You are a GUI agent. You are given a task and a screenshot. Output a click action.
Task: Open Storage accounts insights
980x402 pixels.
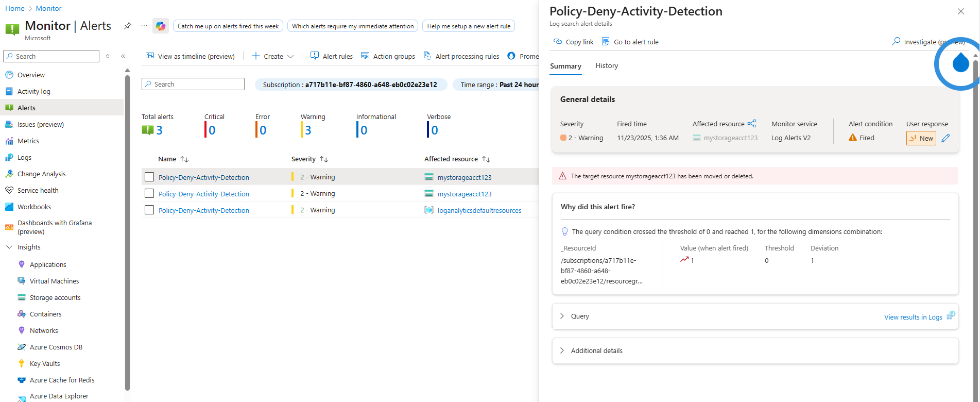[55, 297]
